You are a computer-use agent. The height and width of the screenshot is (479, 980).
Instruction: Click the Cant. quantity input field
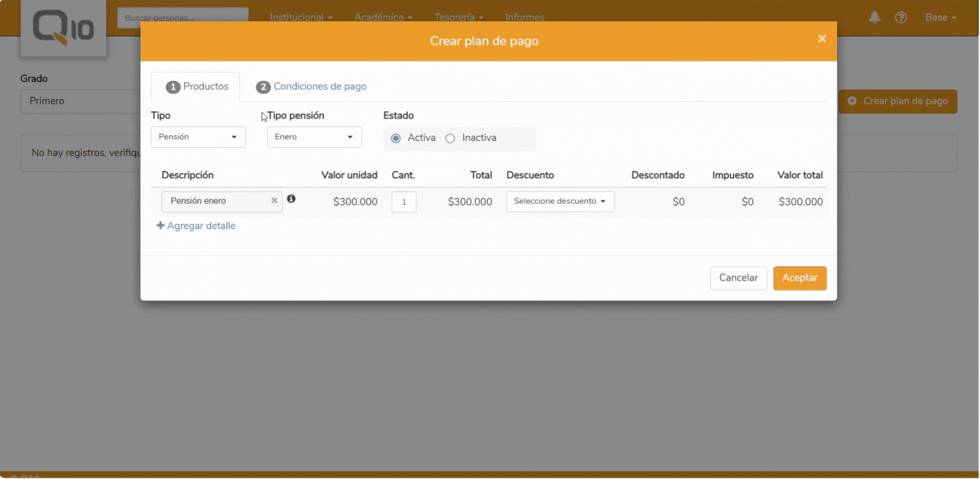[x=403, y=202]
